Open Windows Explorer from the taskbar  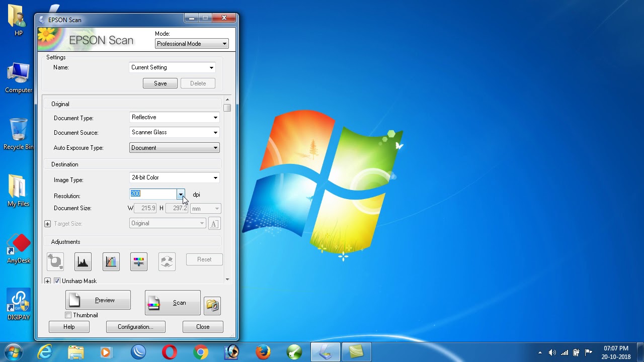(75, 352)
